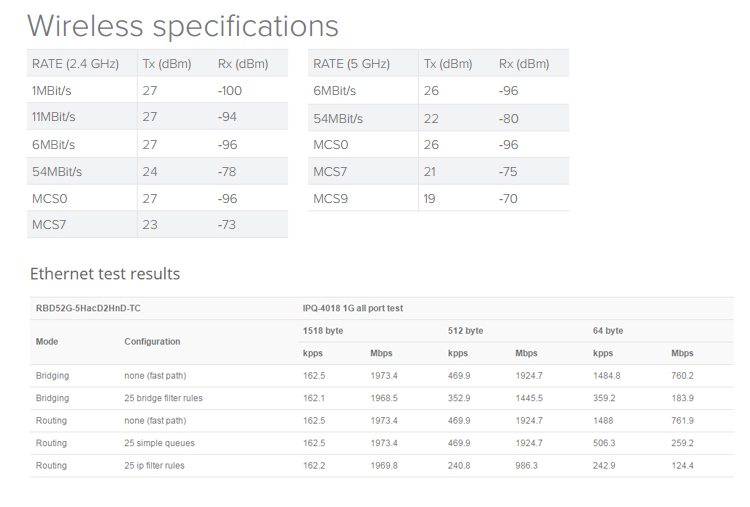Select the 64 byte column header
Viewport: 750px width, 507px height.
click(608, 330)
